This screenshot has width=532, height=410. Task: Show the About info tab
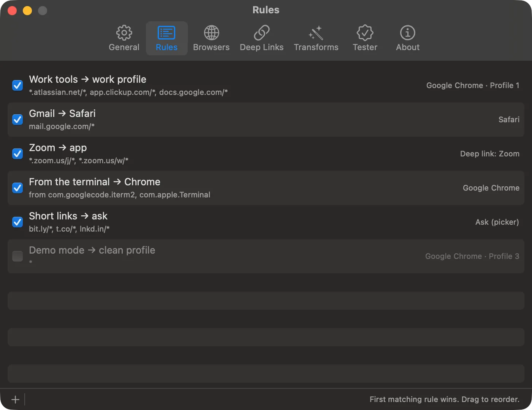[x=408, y=38]
